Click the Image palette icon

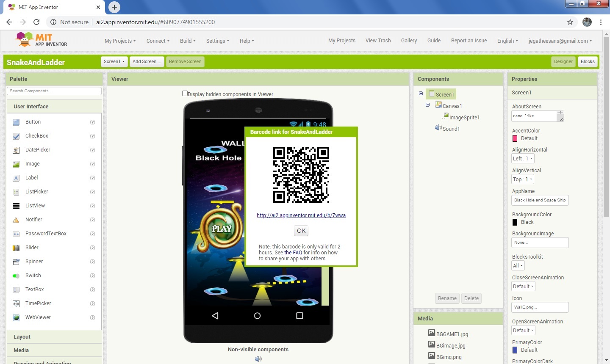coord(16,164)
